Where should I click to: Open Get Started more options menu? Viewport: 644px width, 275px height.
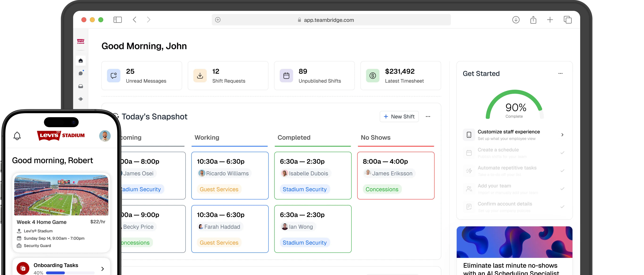[x=560, y=74]
